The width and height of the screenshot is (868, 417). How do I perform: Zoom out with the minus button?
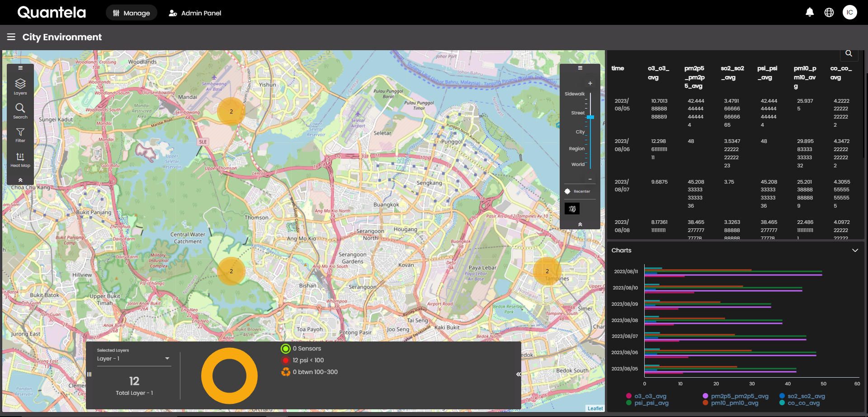point(590,179)
